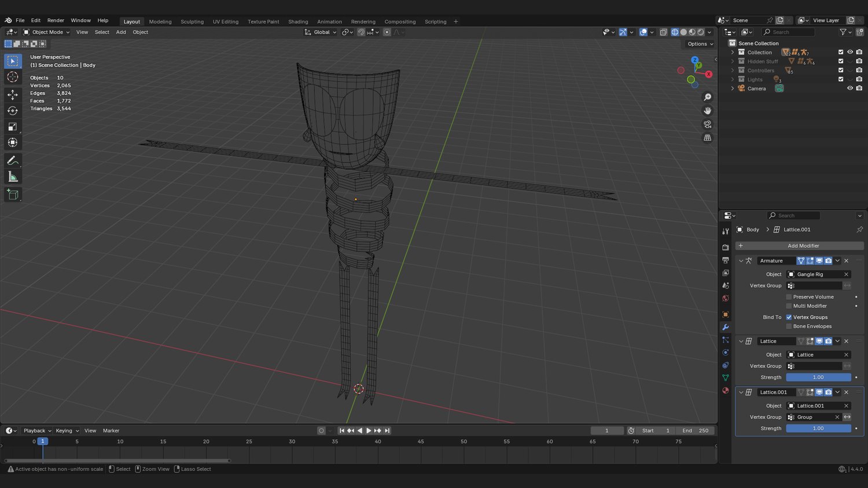Image resolution: width=868 pixels, height=488 pixels.
Task: Adjust Lattice.001 Strength slider
Action: [x=818, y=429]
